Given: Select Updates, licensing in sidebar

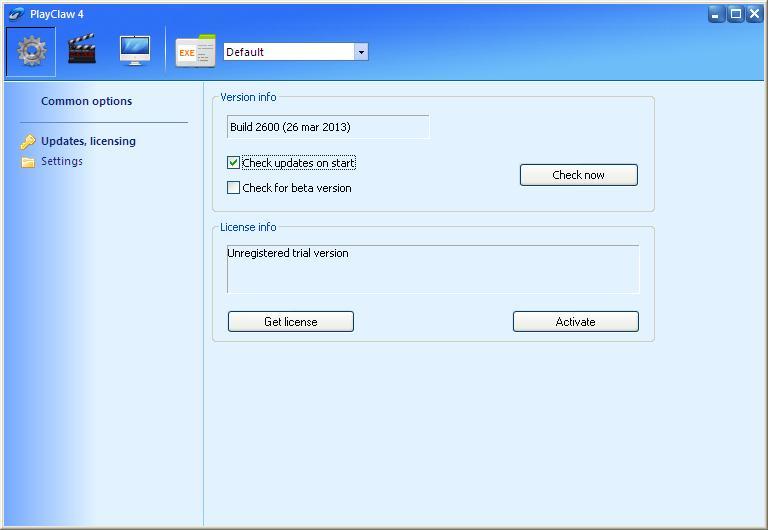Looking at the screenshot, I should pos(88,141).
